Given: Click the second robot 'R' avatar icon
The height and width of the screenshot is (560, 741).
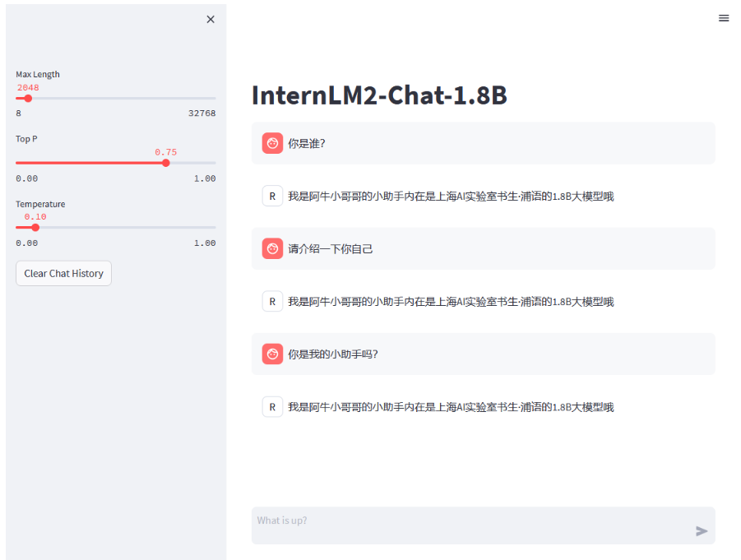Looking at the screenshot, I should coord(272,301).
